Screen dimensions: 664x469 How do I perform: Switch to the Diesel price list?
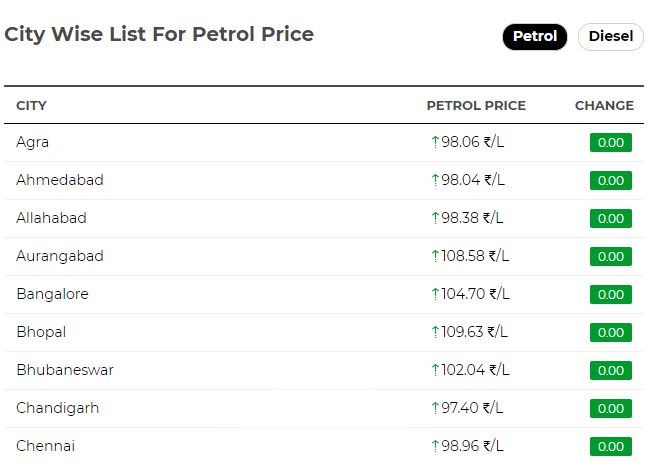tap(611, 36)
